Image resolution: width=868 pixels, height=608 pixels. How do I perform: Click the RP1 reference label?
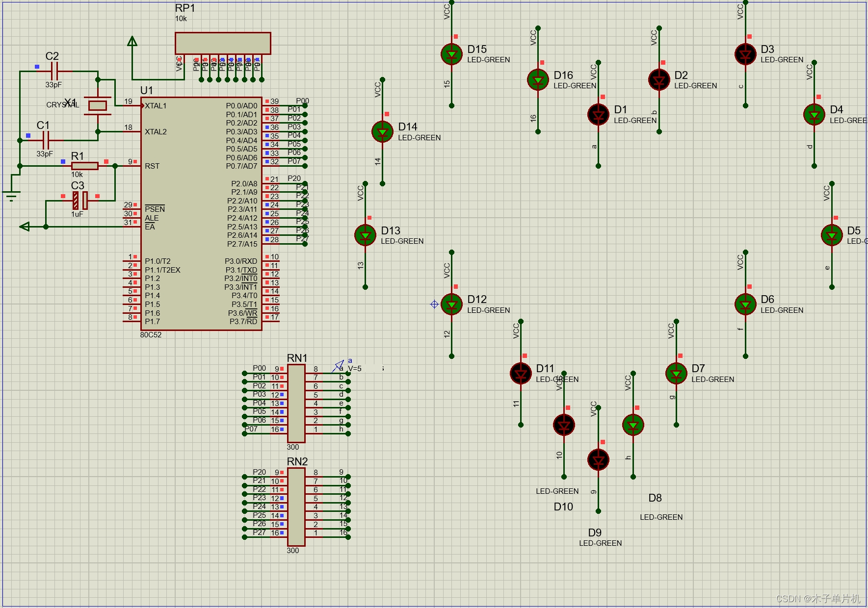point(185,8)
